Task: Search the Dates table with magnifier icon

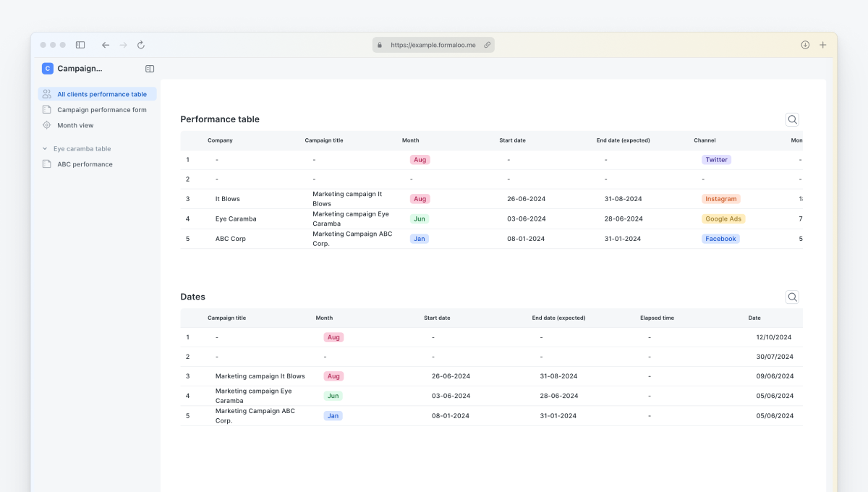Action: click(x=792, y=297)
